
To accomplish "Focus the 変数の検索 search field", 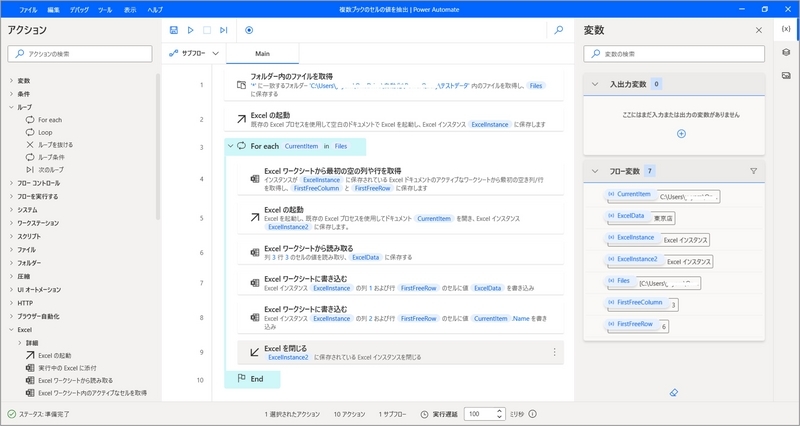I will pos(674,54).
